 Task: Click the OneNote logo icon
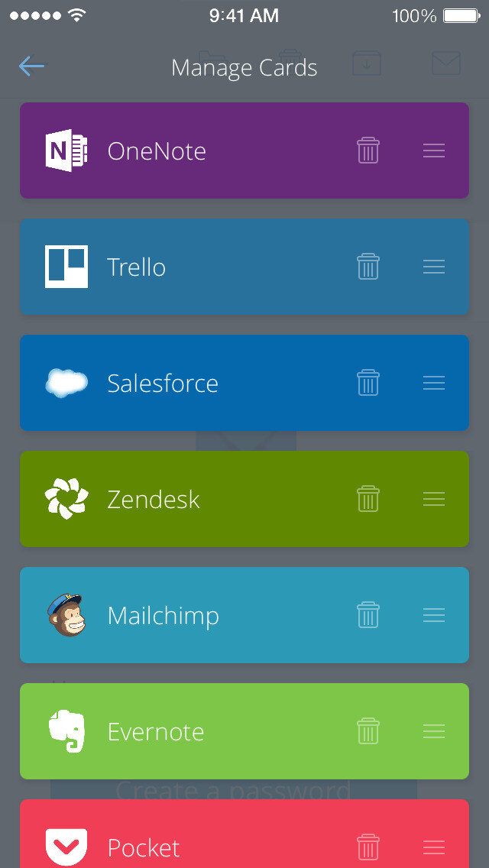66,151
